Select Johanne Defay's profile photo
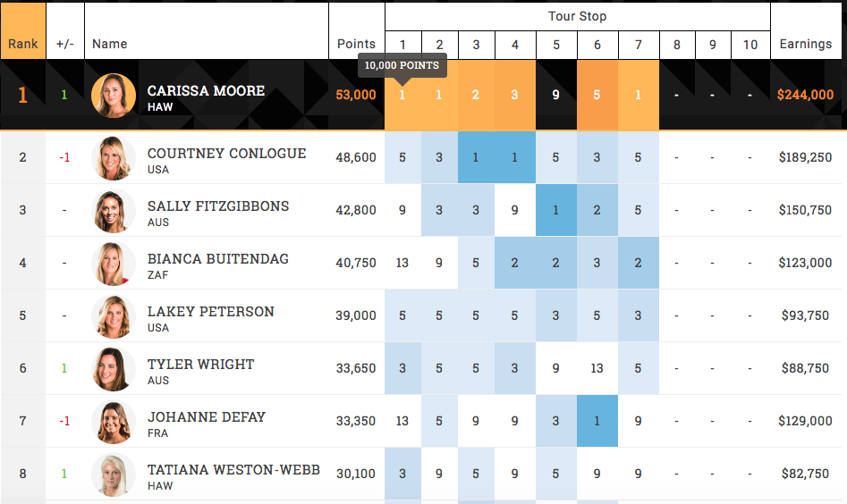The image size is (847, 504). pos(114,422)
